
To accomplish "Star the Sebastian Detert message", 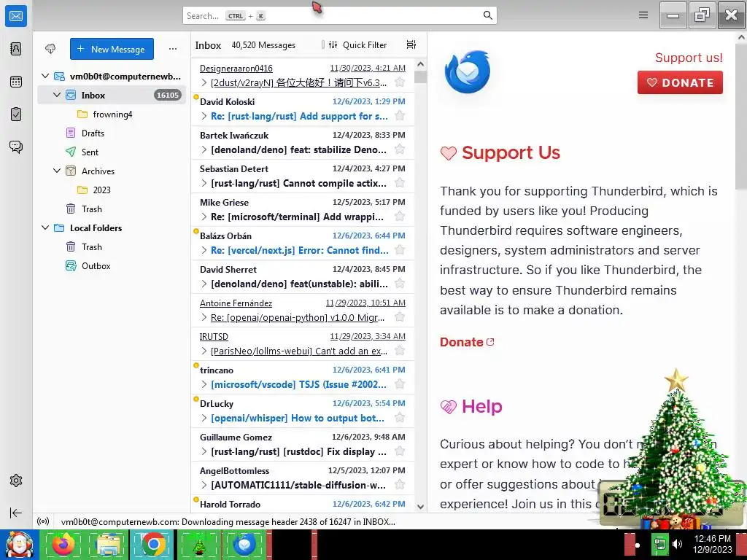I will (400, 183).
